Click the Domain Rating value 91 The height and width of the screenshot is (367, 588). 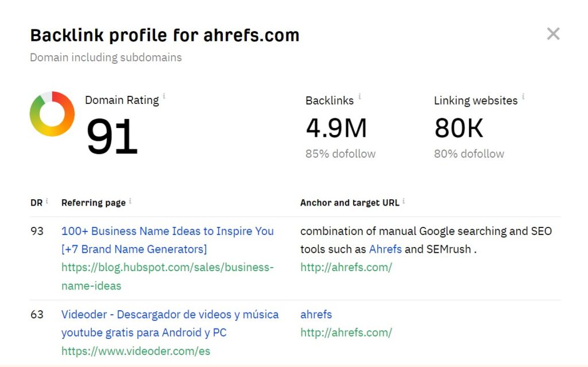click(x=112, y=136)
